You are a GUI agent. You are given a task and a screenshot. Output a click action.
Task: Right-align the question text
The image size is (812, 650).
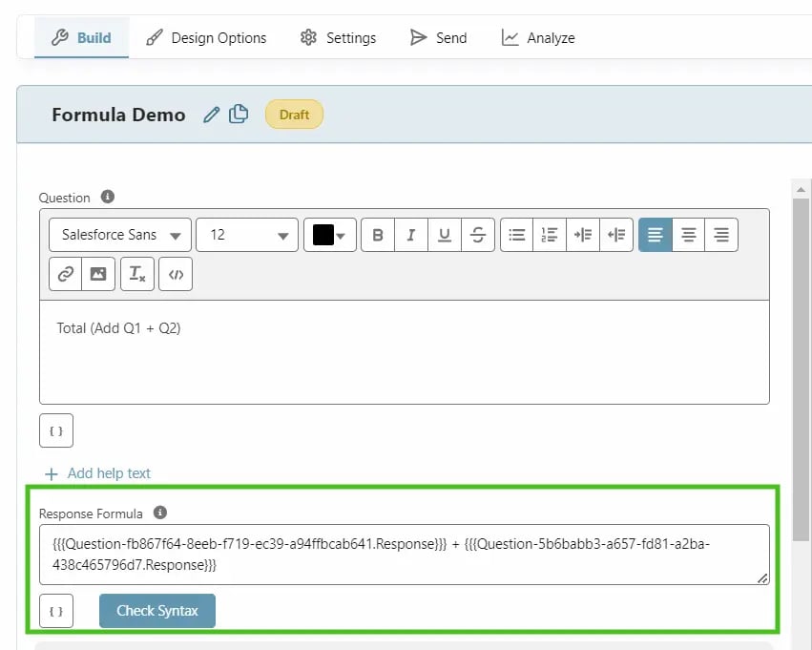(721, 235)
